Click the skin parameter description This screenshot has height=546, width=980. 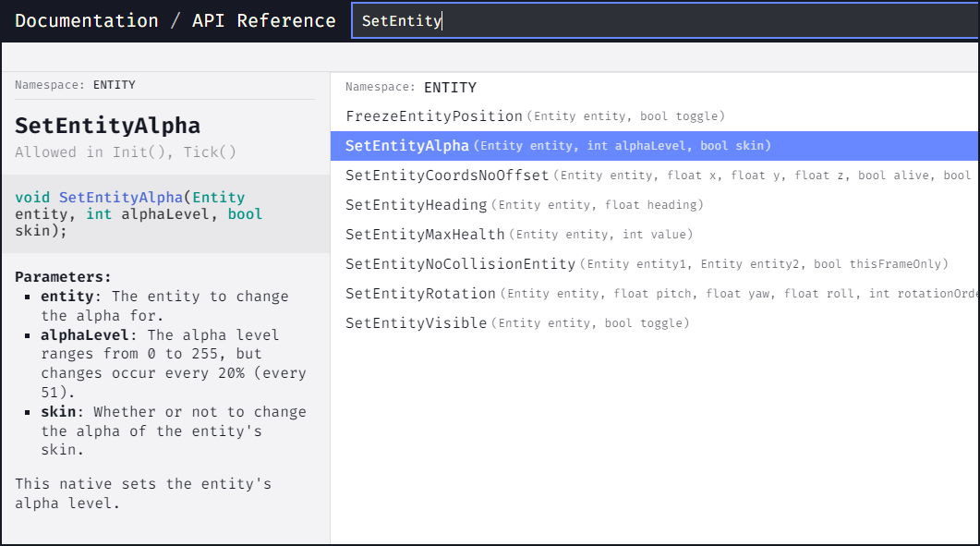click(173, 431)
